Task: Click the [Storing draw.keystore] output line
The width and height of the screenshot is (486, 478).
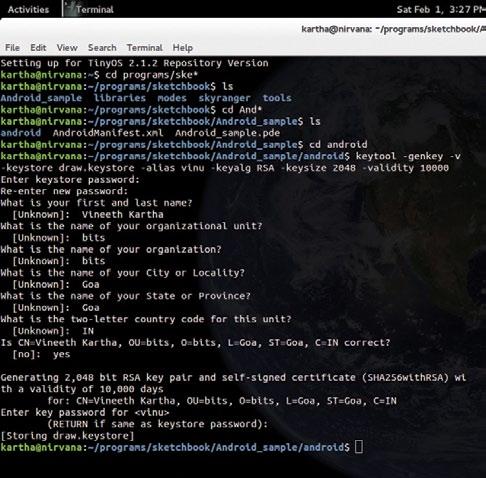Action: point(67,436)
